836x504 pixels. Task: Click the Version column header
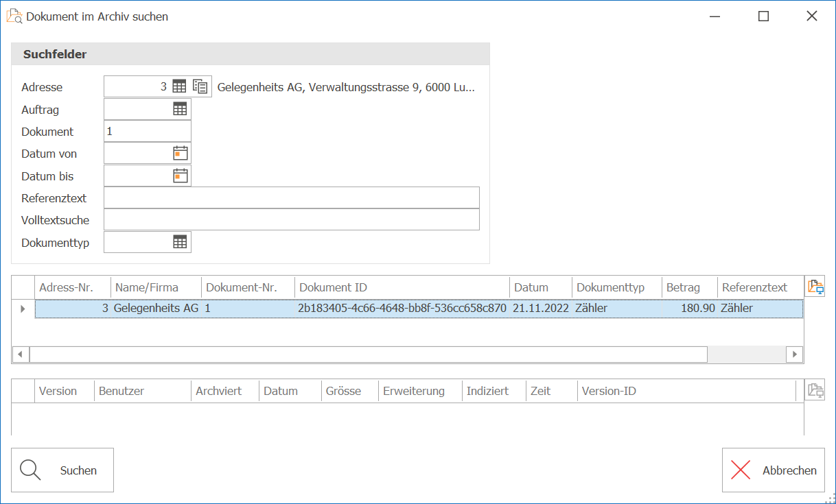pos(65,391)
